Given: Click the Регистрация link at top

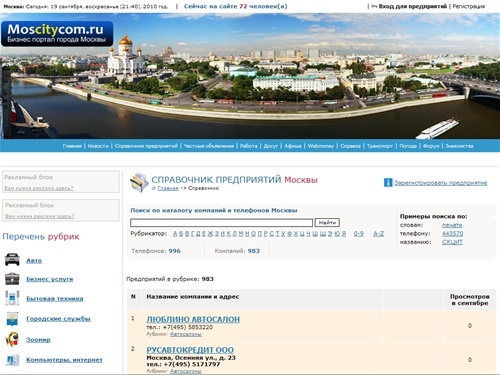Looking at the screenshot, I should tap(469, 6).
